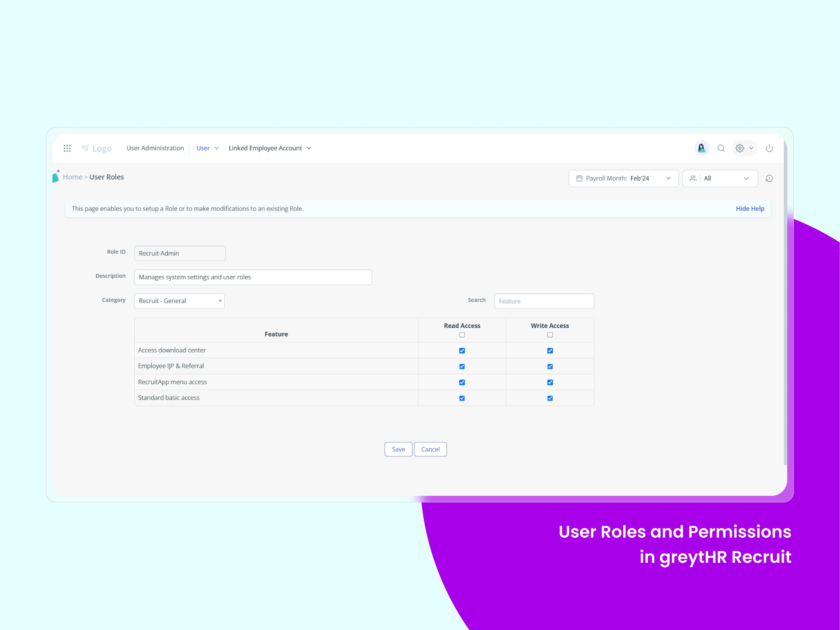The height and width of the screenshot is (630, 840).
Task: Open the Category Recruit - General dropdown
Action: (179, 301)
